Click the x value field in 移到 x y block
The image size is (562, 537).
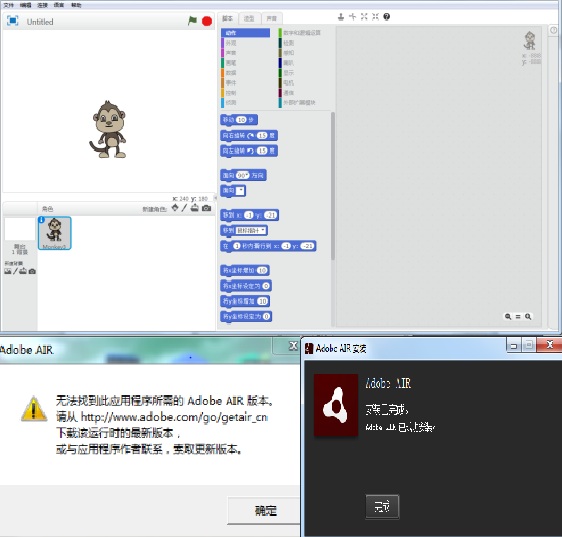[248, 215]
